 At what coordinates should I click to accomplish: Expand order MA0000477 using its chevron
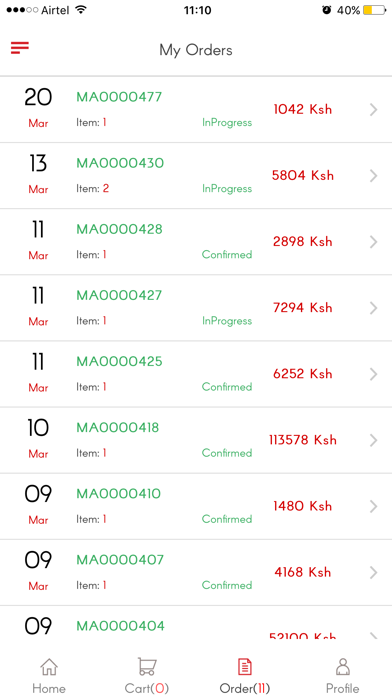coord(373,110)
